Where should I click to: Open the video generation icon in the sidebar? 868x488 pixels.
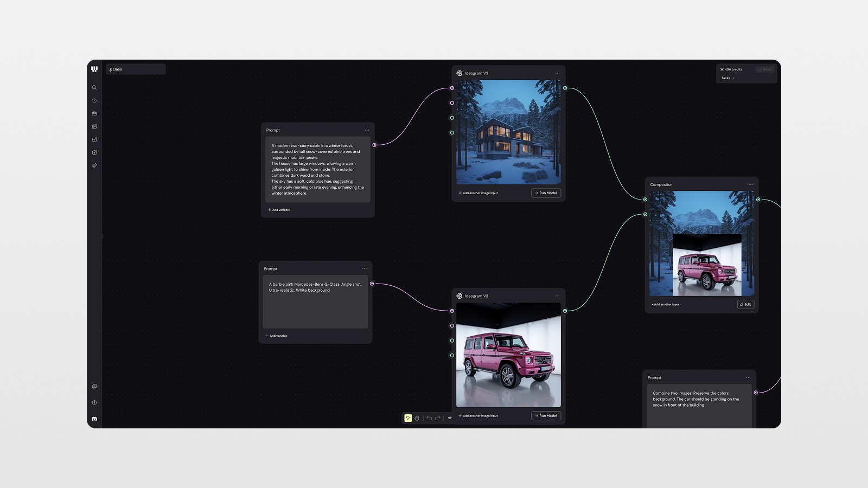pos(94,139)
